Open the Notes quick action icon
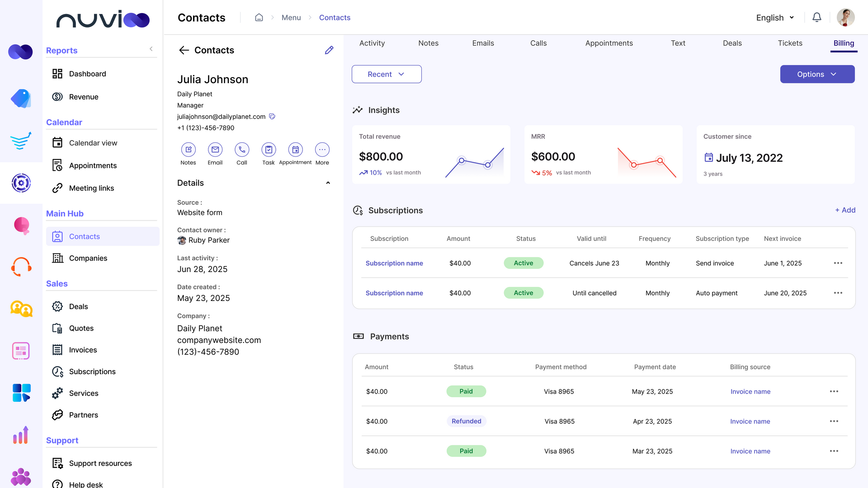The height and width of the screenshot is (488, 868). (188, 150)
